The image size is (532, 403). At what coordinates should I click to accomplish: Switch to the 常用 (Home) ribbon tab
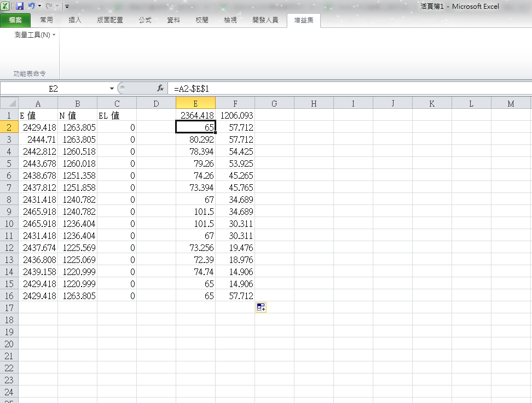tap(47, 20)
